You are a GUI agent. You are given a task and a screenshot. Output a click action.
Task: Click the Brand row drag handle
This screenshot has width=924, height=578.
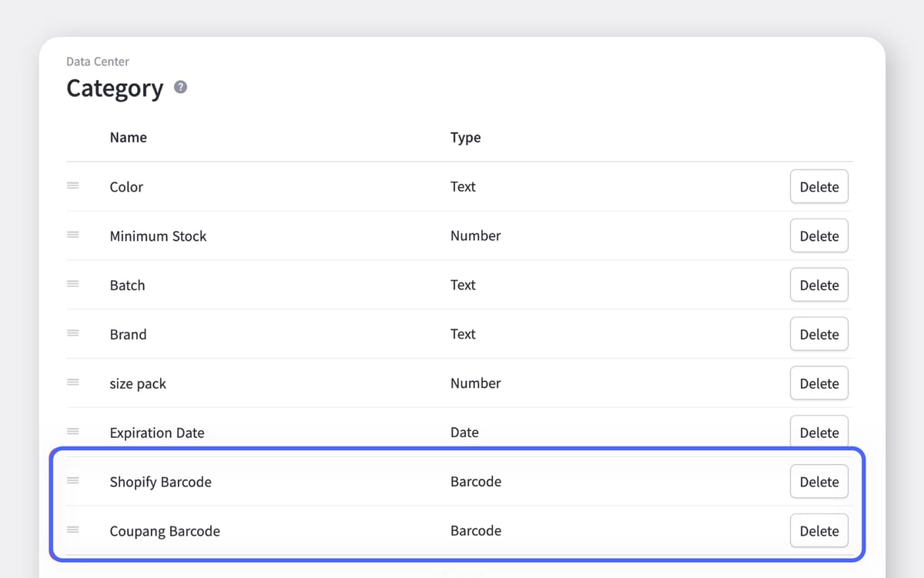click(73, 333)
